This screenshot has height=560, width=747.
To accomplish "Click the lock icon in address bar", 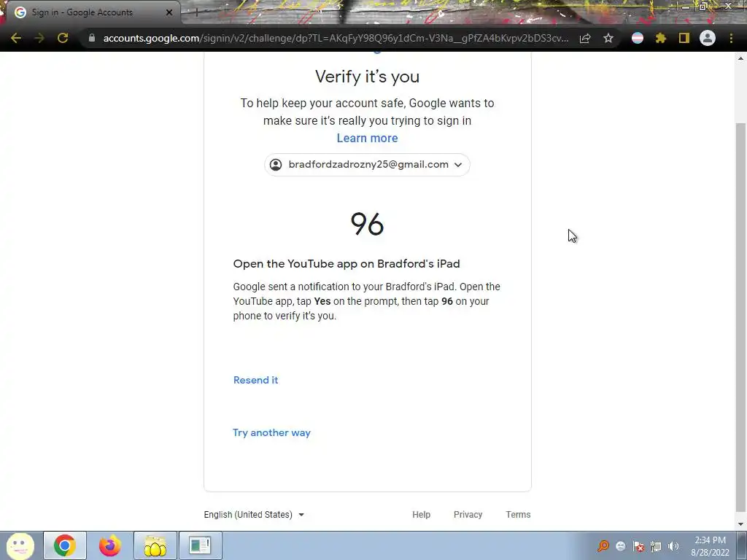I will 91,38.
